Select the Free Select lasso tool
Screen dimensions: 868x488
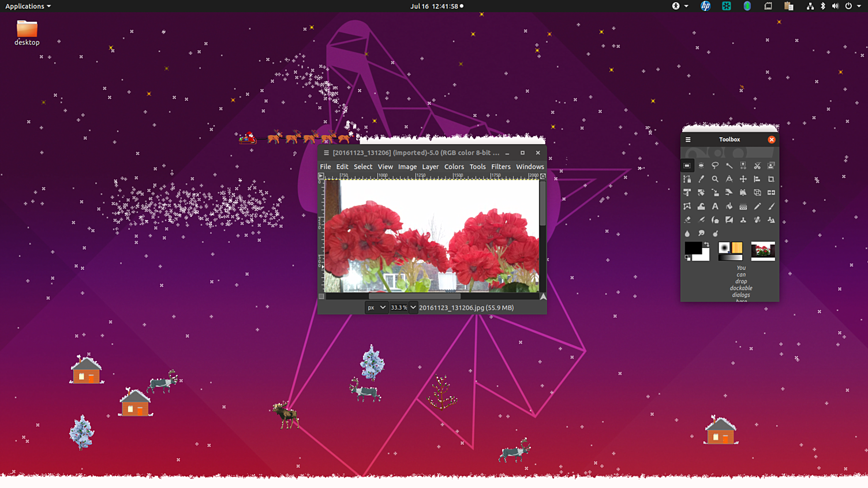[715, 166]
